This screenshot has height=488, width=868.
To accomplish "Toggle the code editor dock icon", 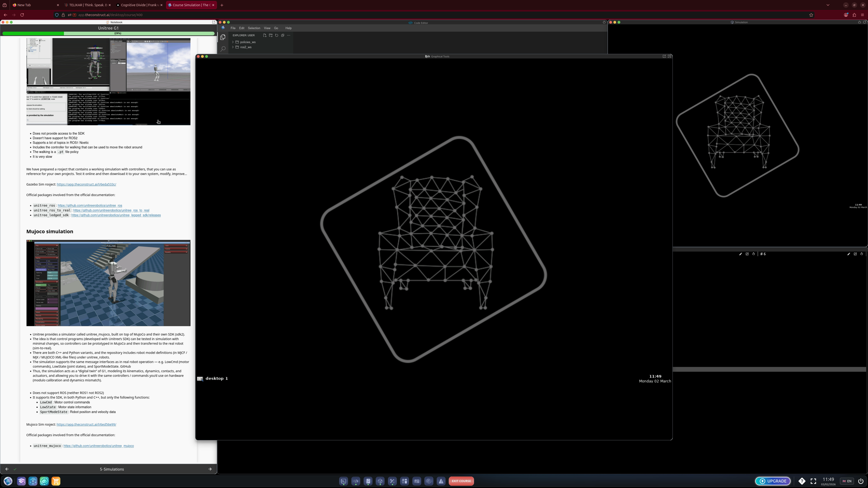I will 356,481.
